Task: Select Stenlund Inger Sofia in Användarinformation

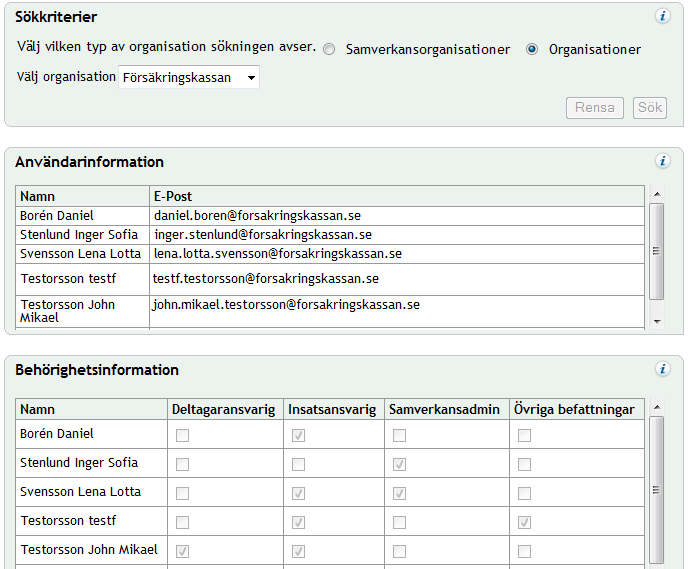Action: coord(330,234)
